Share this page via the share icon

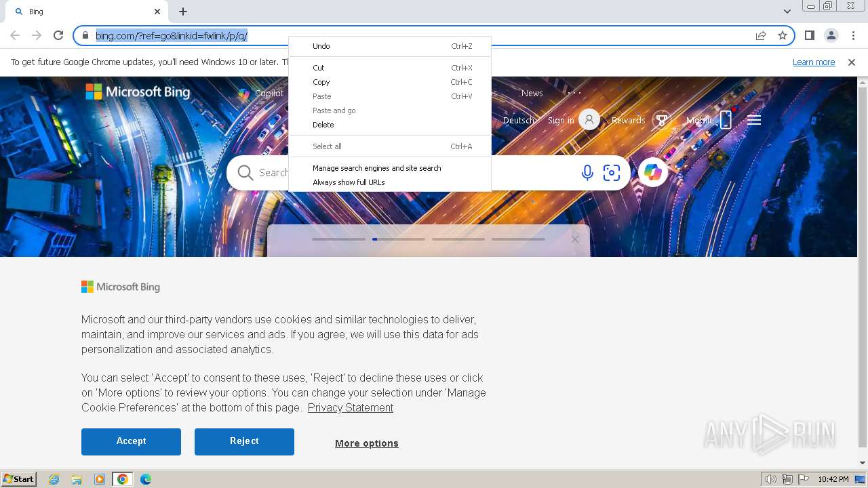click(761, 35)
